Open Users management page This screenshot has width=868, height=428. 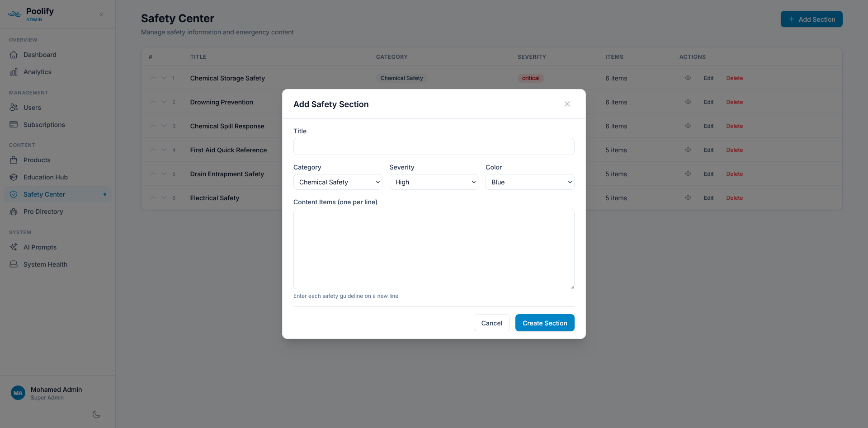click(x=57, y=108)
